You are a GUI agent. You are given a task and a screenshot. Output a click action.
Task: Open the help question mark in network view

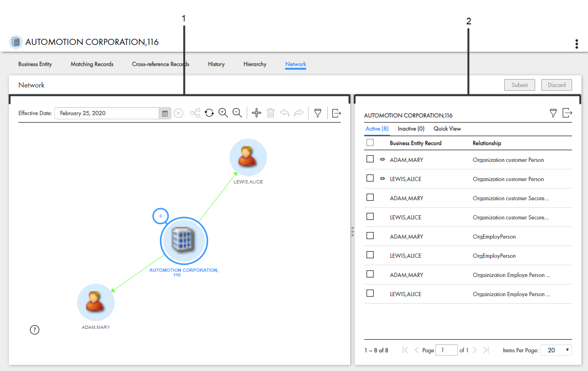click(34, 330)
